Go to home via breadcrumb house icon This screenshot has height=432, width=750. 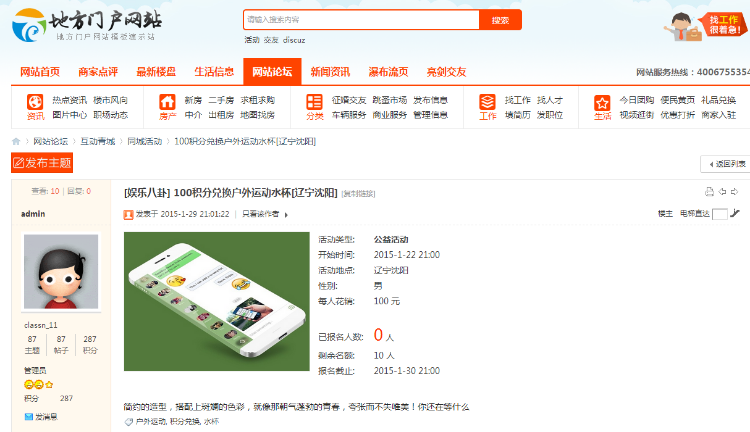pyautogui.click(x=16, y=141)
